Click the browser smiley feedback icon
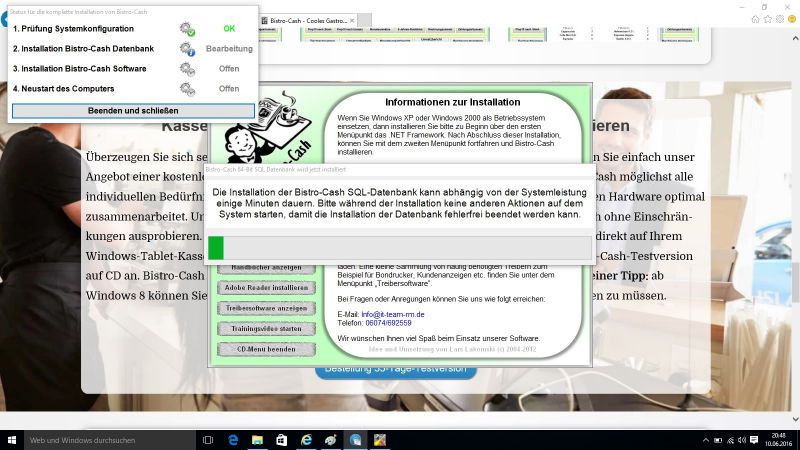 pos(792,19)
